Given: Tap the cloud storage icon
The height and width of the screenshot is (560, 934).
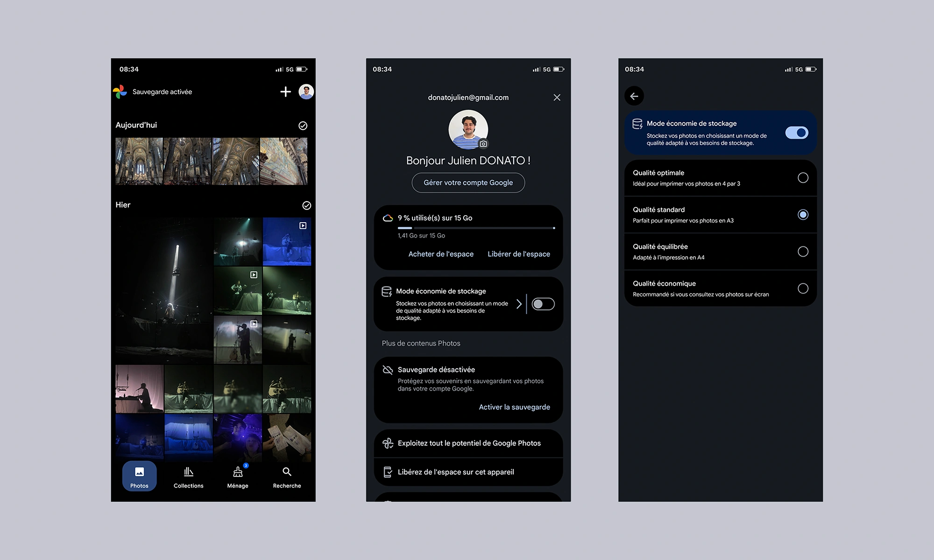Looking at the screenshot, I should (x=388, y=218).
